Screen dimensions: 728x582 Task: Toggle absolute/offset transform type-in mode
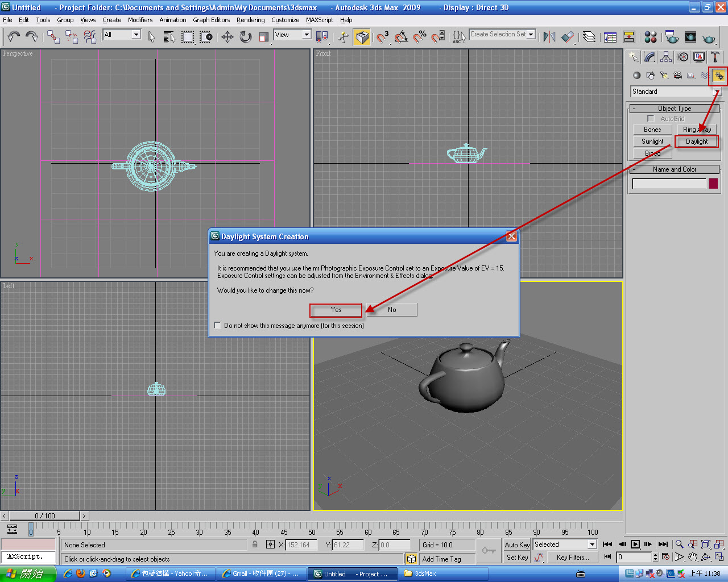270,544
